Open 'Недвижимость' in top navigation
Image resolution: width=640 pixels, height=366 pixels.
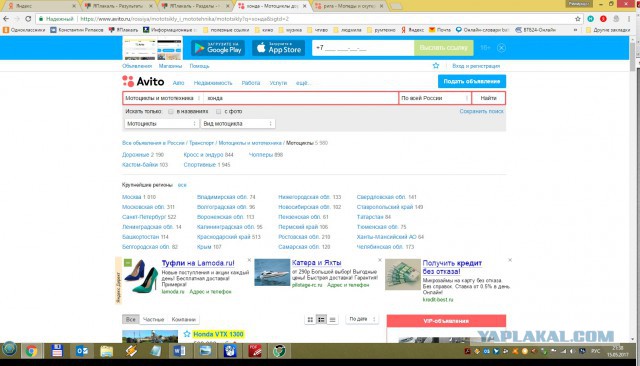click(x=213, y=83)
